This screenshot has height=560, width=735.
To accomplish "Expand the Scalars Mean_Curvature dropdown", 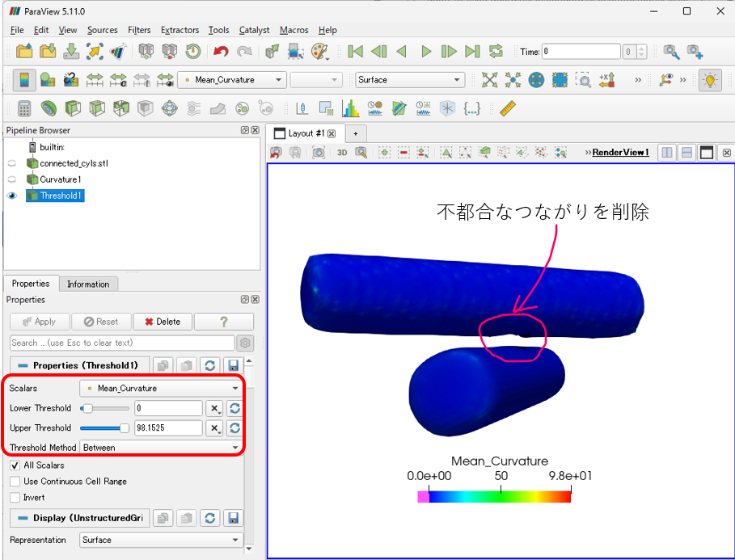I will pos(160,389).
